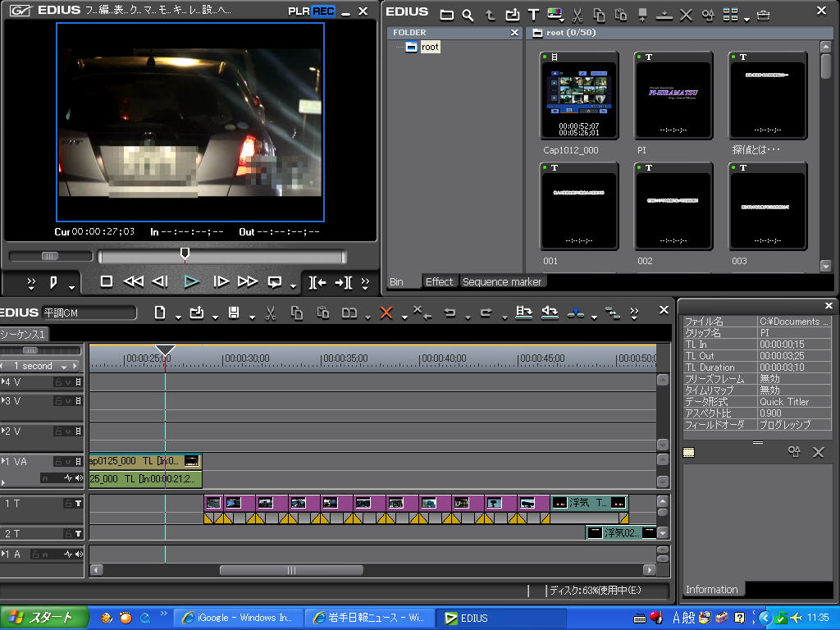Undo the last action in timeline toolbar

click(450, 313)
